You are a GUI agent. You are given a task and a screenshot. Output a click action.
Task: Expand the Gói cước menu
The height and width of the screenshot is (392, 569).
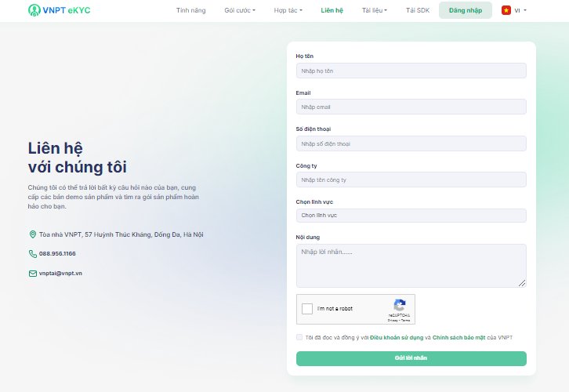pyautogui.click(x=240, y=10)
